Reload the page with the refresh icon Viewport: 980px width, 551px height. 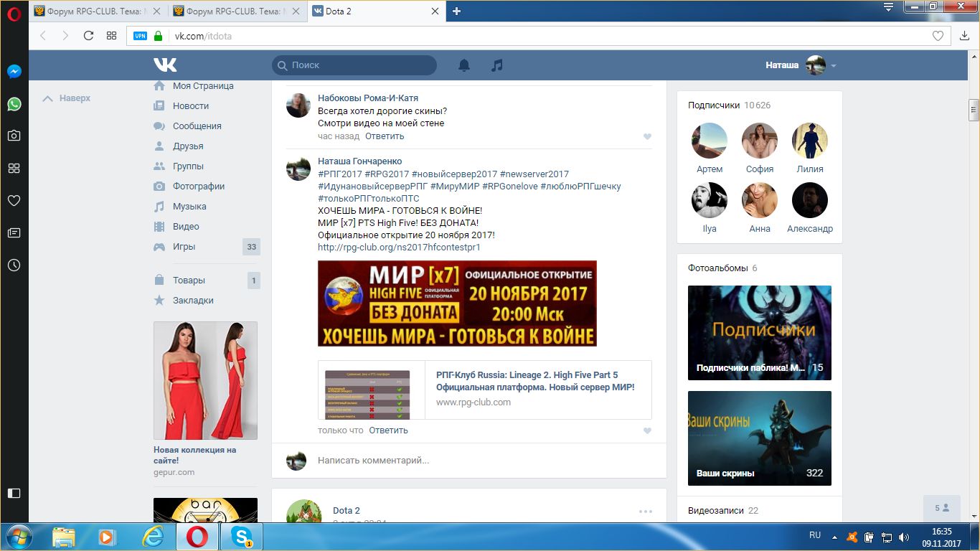coord(88,36)
